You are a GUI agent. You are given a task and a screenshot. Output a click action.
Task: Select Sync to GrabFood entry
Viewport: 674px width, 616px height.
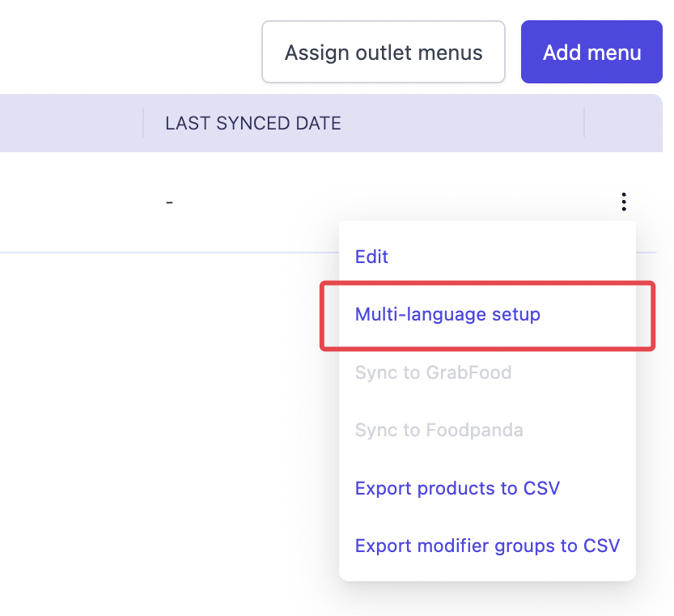tap(433, 372)
